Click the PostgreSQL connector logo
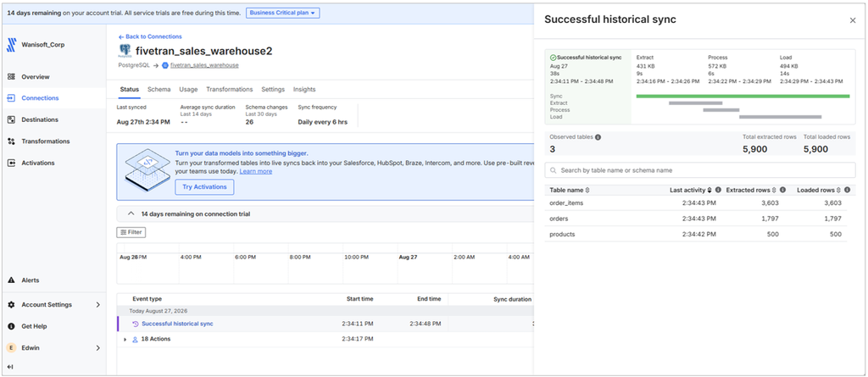 (x=125, y=52)
